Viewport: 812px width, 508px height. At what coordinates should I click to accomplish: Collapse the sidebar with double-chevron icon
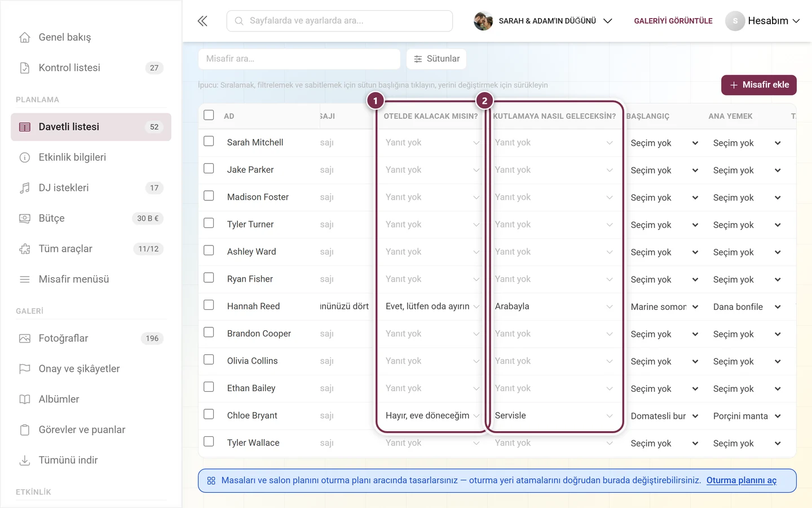pyautogui.click(x=202, y=21)
